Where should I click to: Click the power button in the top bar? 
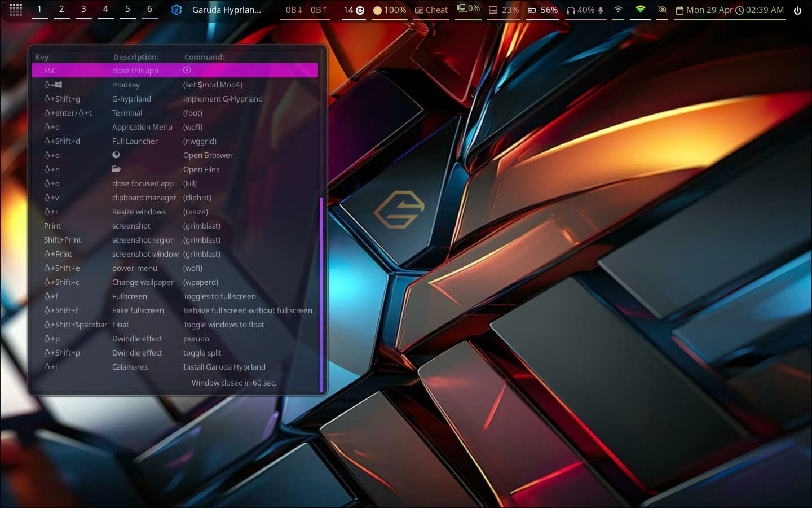(797, 9)
